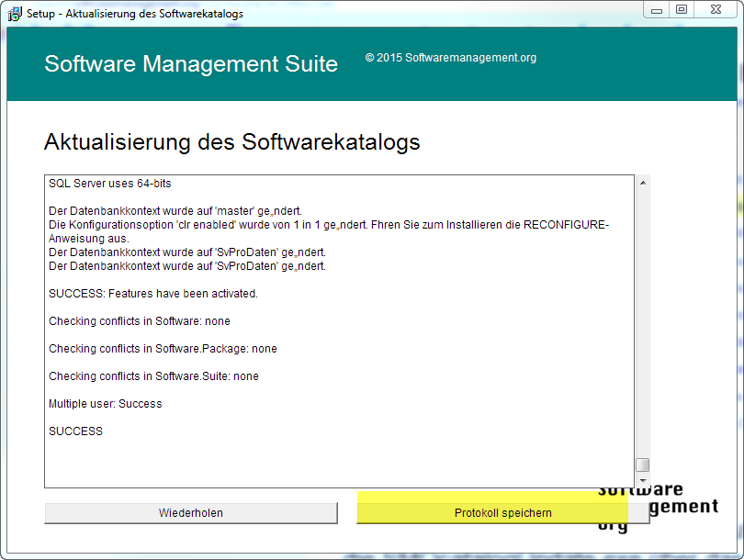744x560 pixels.
Task: Click the log scrollbar thumb
Action: click(x=642, y=465)
